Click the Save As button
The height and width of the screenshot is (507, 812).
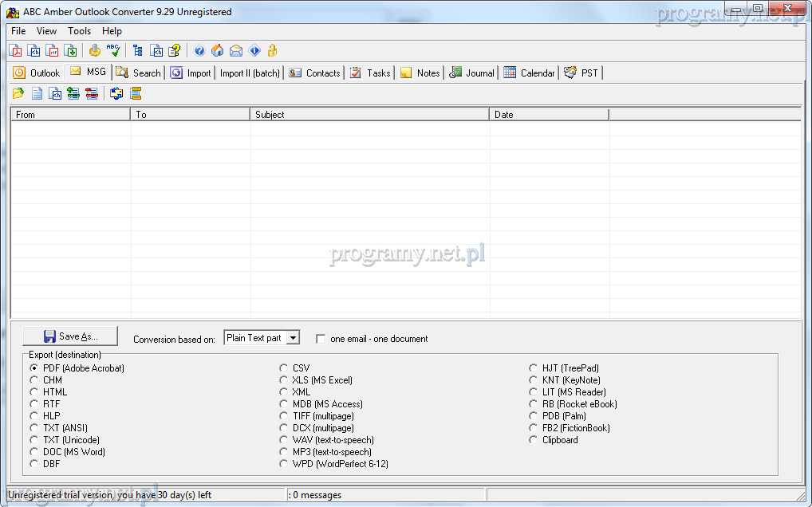(70, 336)
